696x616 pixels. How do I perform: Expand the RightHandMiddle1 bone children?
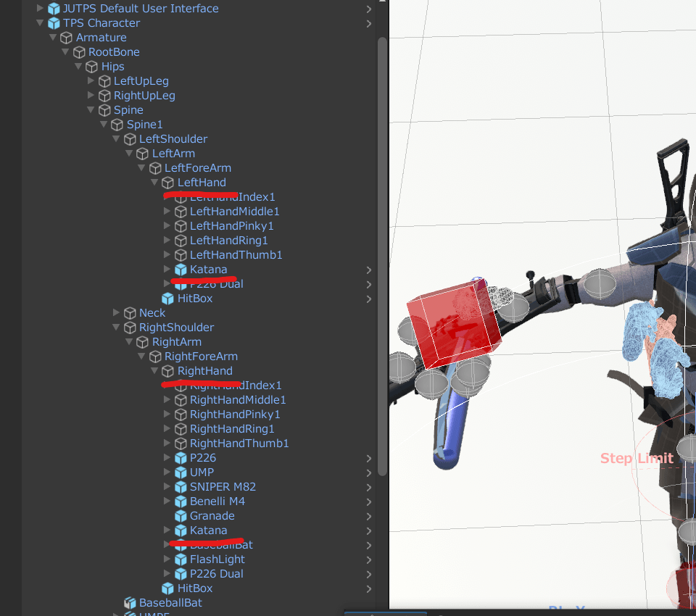(167, 400)
